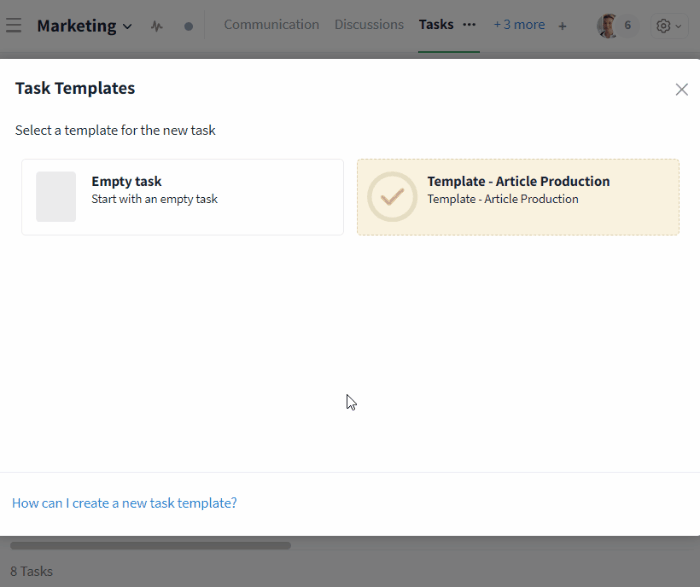Open the settings gear dropdown
700x587 pixels.
668,26
